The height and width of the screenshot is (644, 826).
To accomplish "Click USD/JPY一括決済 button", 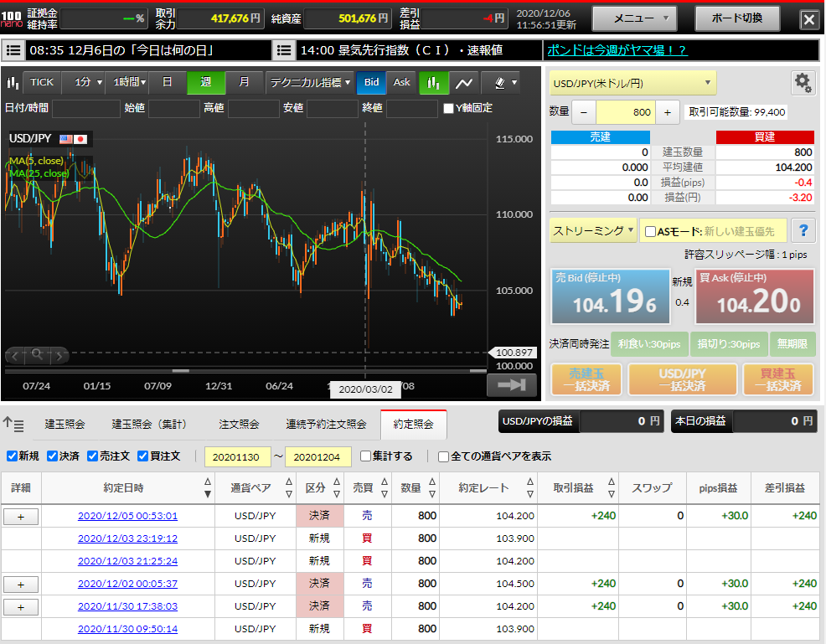I will point(682,379).
